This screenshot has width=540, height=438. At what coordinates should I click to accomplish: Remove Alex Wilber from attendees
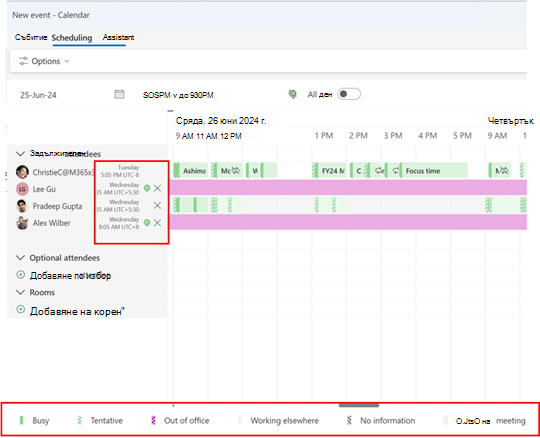coord(157,223)
